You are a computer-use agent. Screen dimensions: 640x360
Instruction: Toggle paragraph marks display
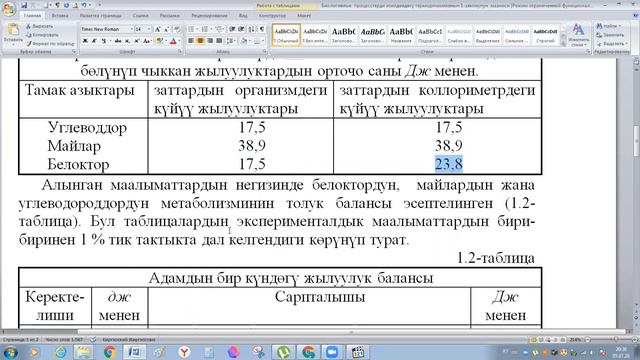[x=262, y=29]
